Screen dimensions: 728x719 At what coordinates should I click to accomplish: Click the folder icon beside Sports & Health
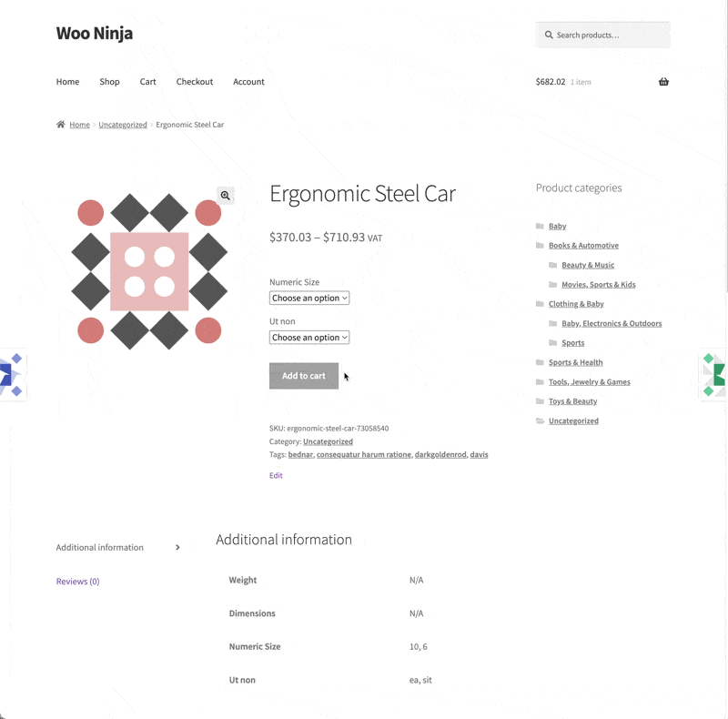(x=541, y=362)
